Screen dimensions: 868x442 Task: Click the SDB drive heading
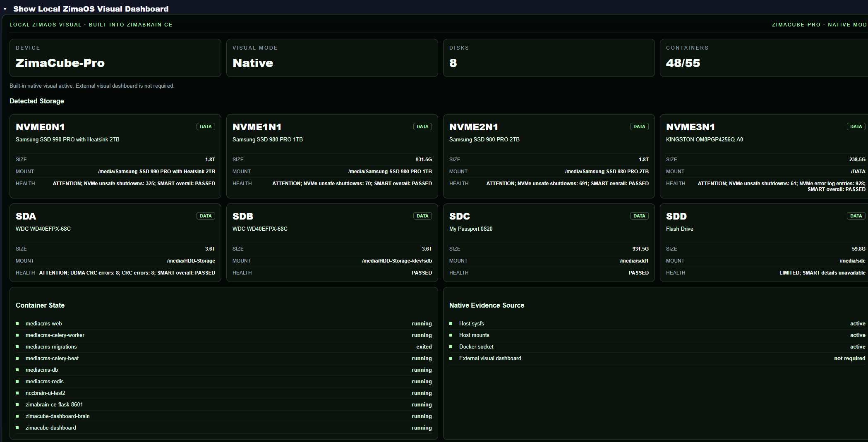(243, 216)
